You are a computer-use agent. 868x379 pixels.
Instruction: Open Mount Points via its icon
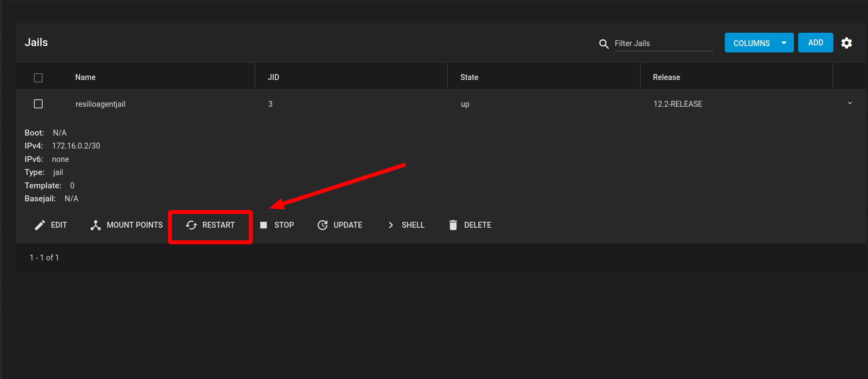(x=95, y=225)
